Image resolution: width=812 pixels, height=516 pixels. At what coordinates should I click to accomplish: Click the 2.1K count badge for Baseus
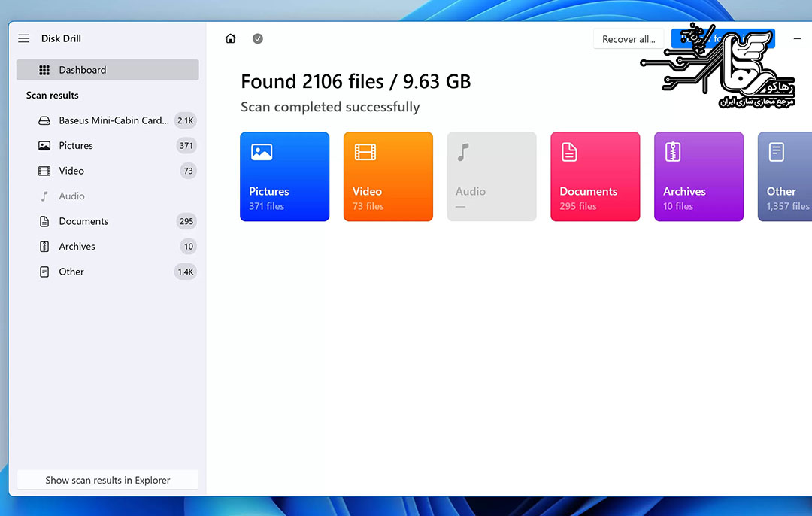pos(185,120)
